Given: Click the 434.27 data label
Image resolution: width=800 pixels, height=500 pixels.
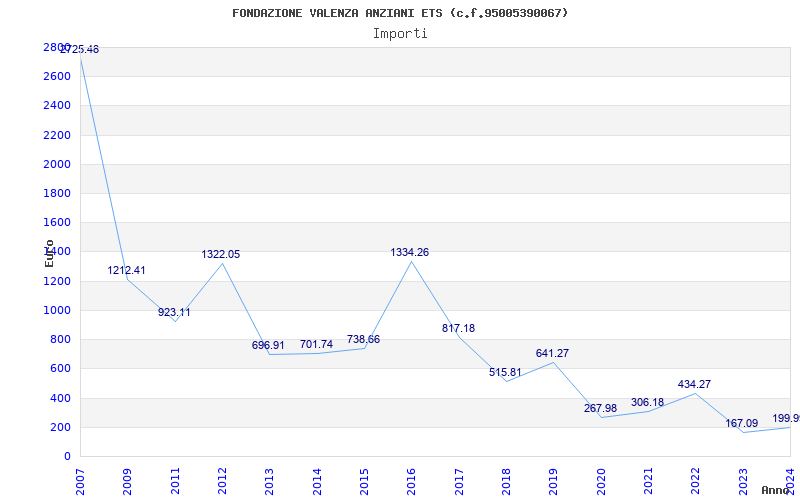Looking at the screenshot, I should pyautogui.click(x=694, y=384).
